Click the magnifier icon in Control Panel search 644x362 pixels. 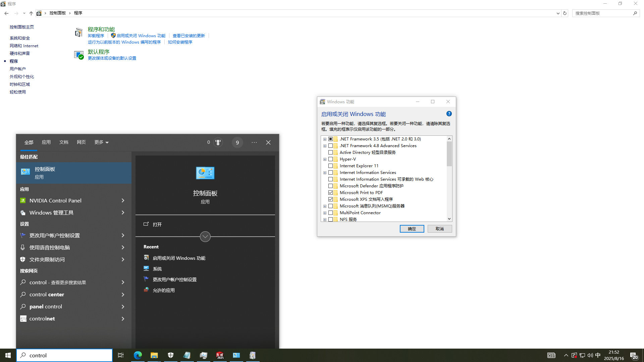(x=635, y=13)
